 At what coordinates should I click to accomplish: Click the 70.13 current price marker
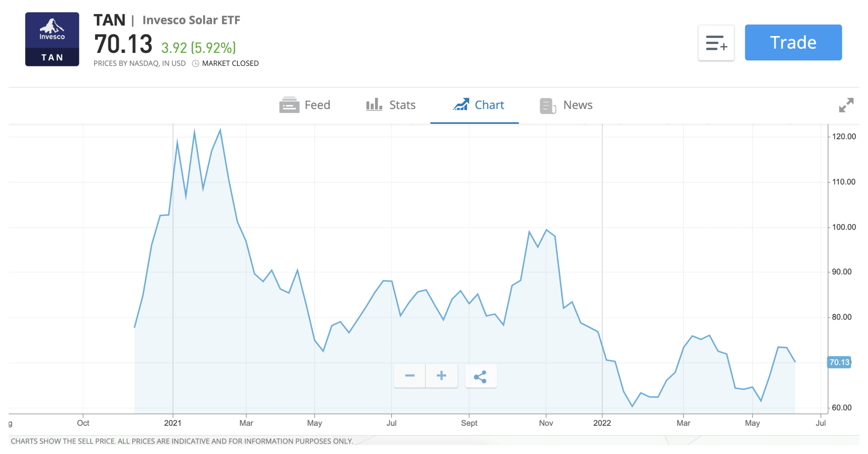click(839, 362)
